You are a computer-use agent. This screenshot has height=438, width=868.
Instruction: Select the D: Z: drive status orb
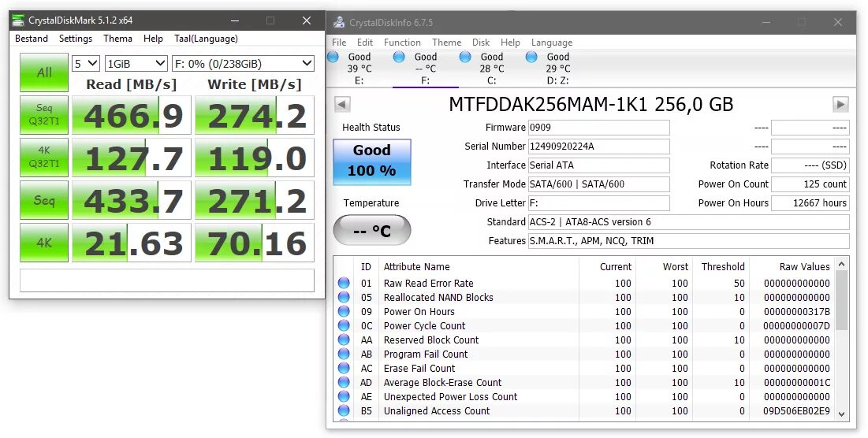[x=531, y=57]
